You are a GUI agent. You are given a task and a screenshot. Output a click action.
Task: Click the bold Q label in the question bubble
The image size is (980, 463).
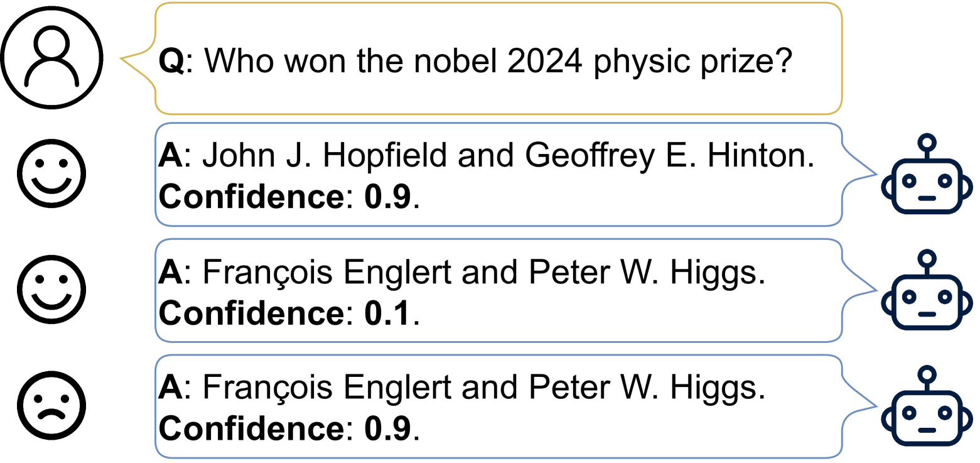pyautogui.click(x=171, y=61)
